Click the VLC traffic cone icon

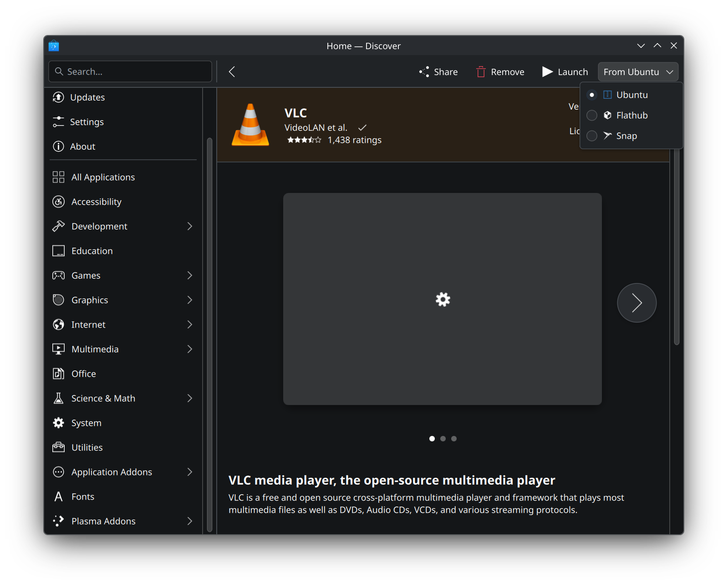click(x=250, y=125)
